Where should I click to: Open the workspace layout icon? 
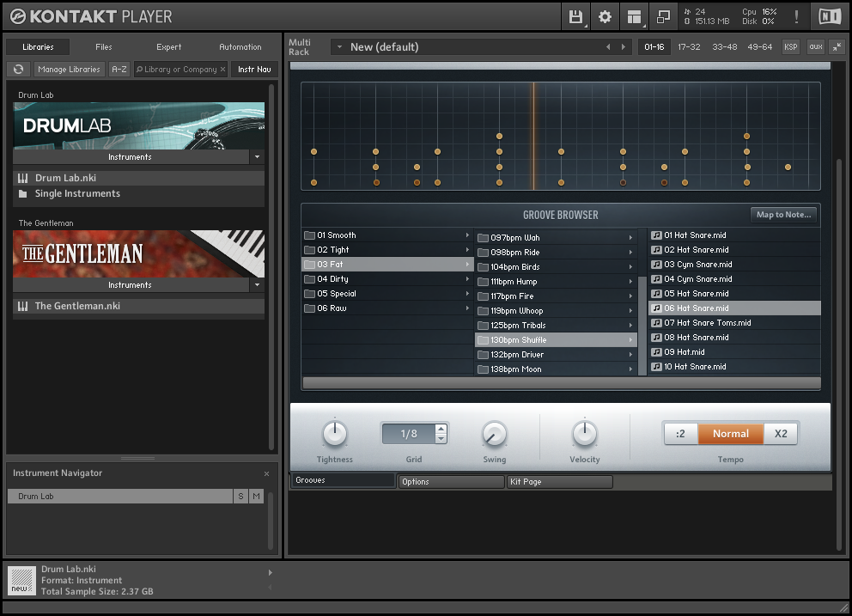coord(634,17)
